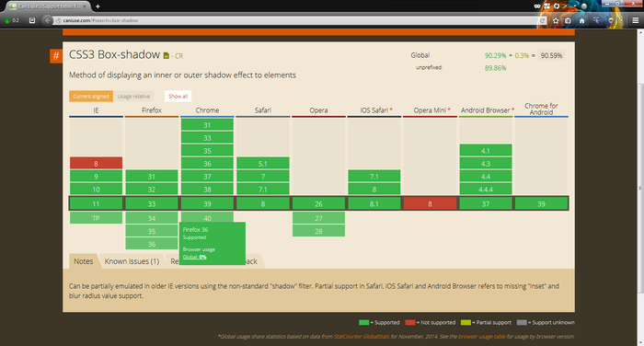Click the Safari 5.1 cell
The height and width of the screenshot is (346, 644).
[x=263, y=163]
